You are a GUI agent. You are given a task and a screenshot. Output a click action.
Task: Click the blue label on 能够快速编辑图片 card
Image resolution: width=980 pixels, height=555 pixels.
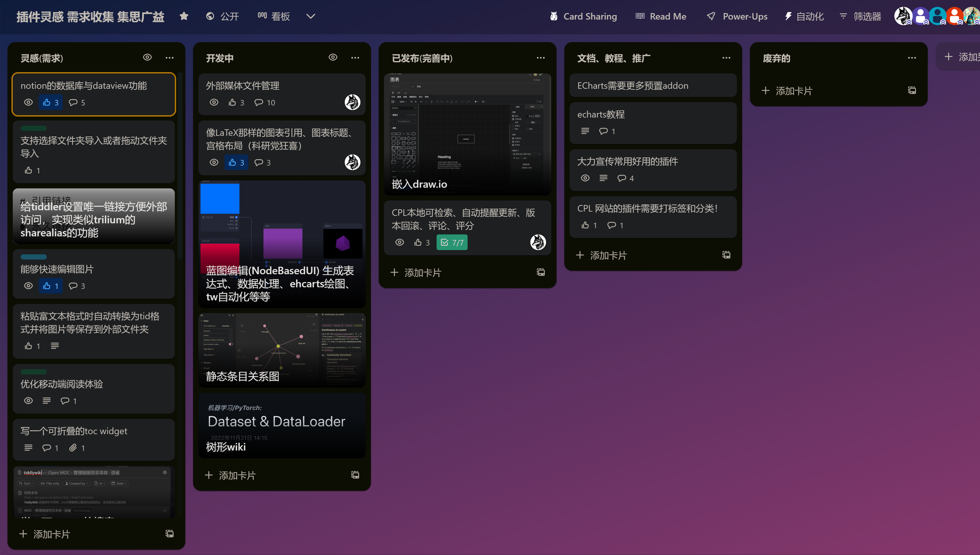(x=34, y=257)
